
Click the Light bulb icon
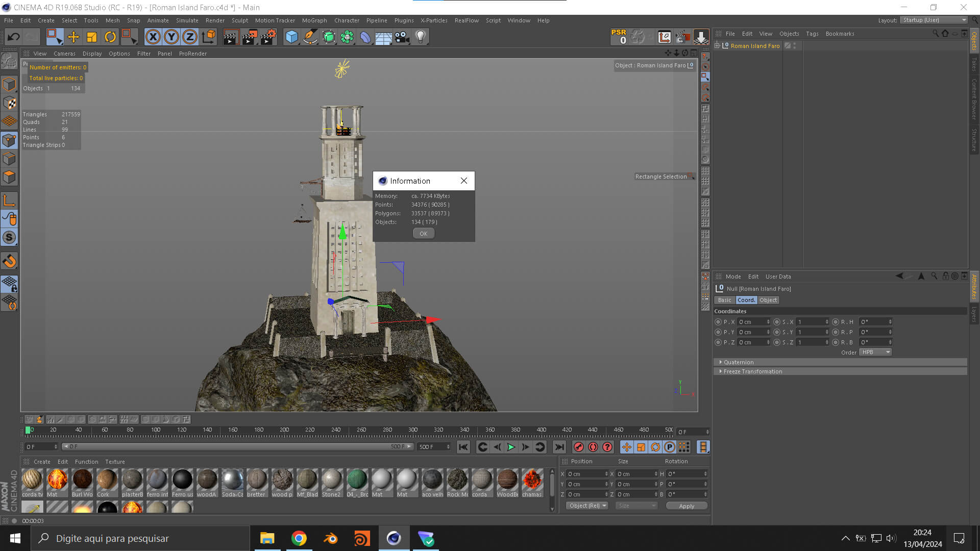(x=421, y=37)
